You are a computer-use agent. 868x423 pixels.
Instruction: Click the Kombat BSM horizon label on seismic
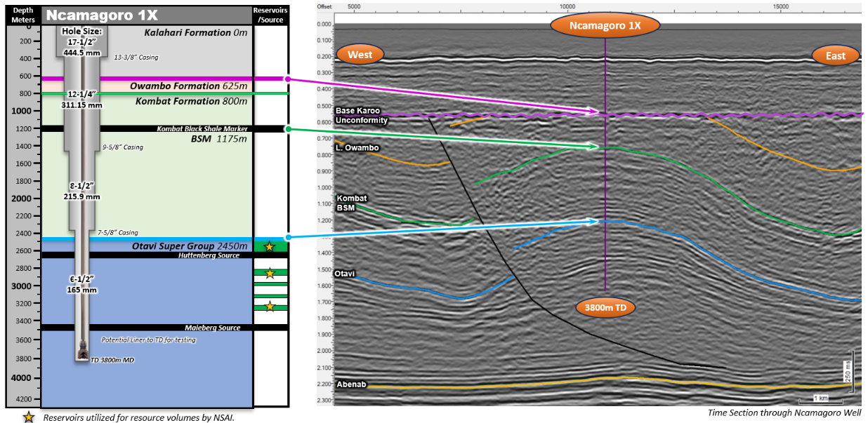(351, 203)
